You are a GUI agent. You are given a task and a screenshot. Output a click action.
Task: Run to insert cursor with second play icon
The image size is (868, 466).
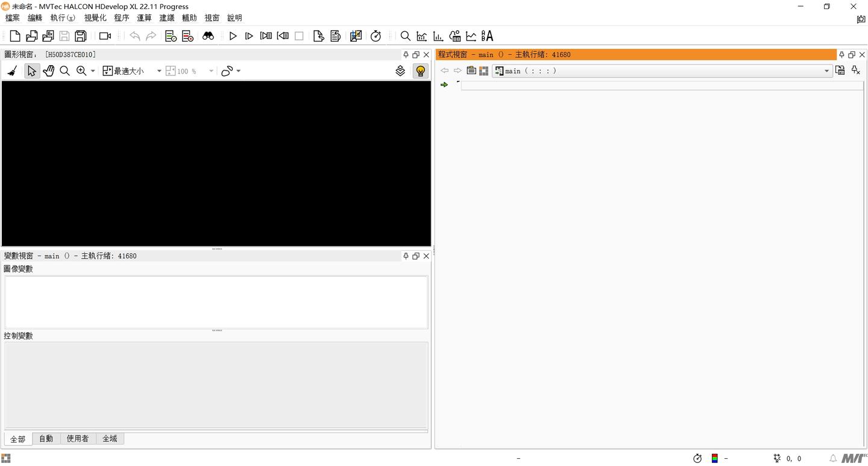249,36
